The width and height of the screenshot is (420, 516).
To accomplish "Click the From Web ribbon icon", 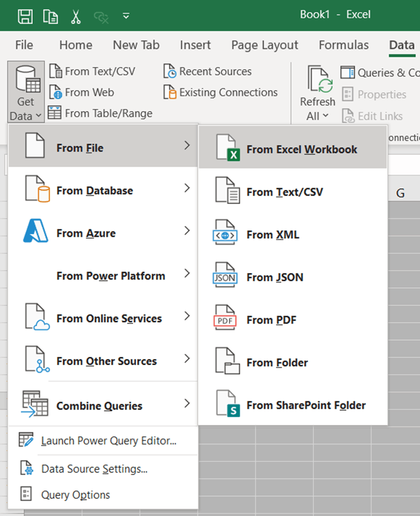I will [55, 92].
